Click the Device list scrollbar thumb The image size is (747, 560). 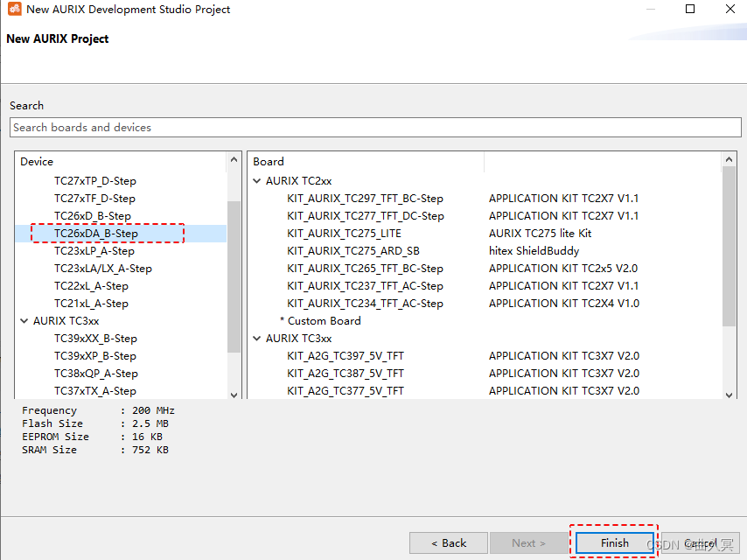point(234,276)
